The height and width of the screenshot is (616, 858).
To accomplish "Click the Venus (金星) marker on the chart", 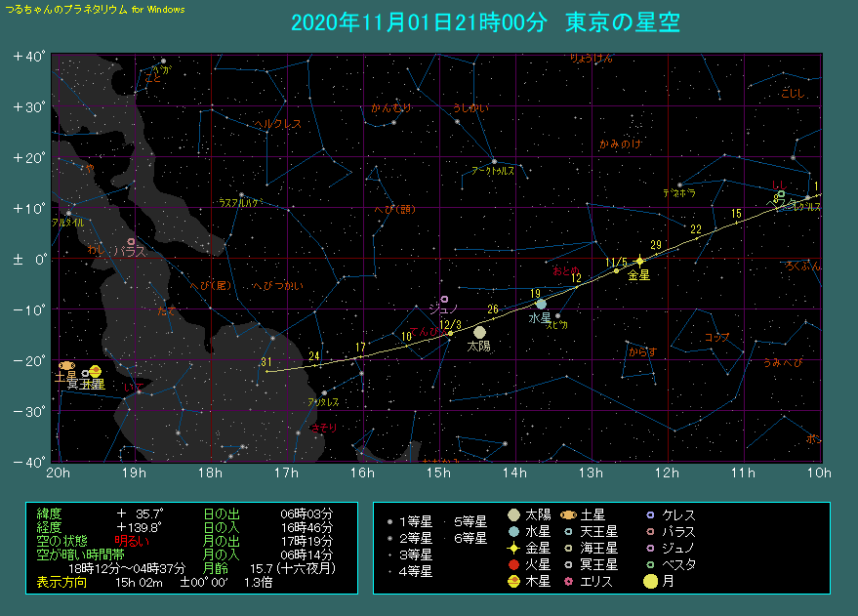I will coord(639,261).
